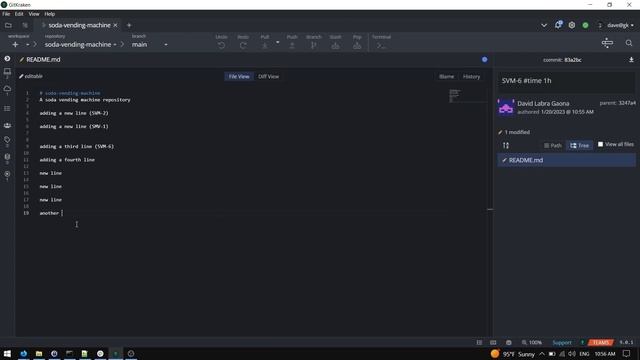Open the View menu
Viewport: 640px width, 360px height.
coord(34,14)
